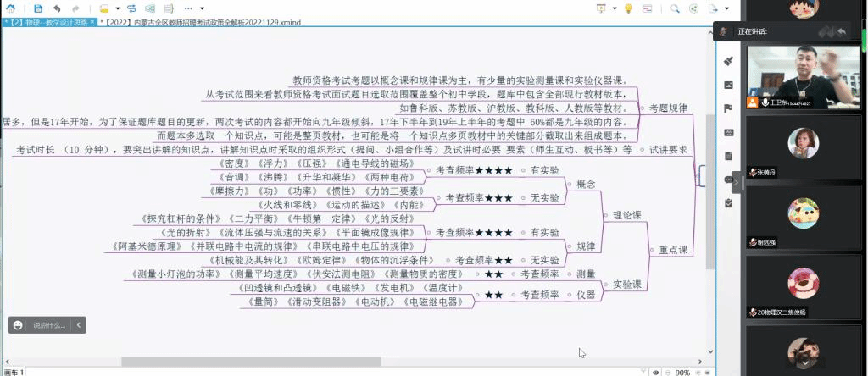This screenshot has height=376, width=868.
Task: Click the share icon in the toolbar
Action: click(x=695, y=8)
